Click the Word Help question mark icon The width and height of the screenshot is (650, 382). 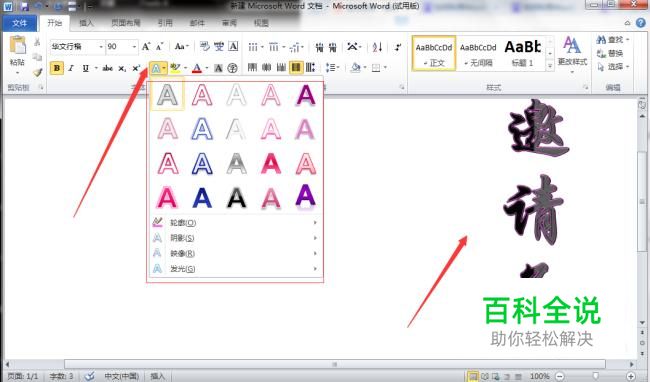point(640,23)
